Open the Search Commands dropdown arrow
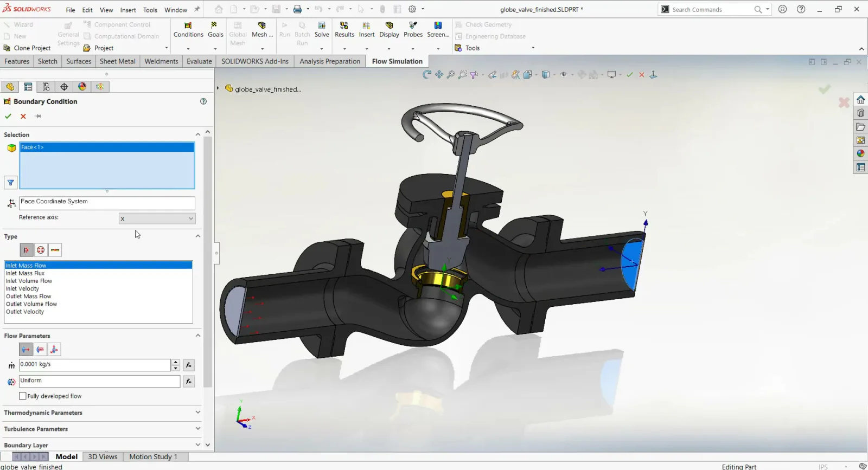Viewport: 868px width, 470px height. tap(767, 9)
